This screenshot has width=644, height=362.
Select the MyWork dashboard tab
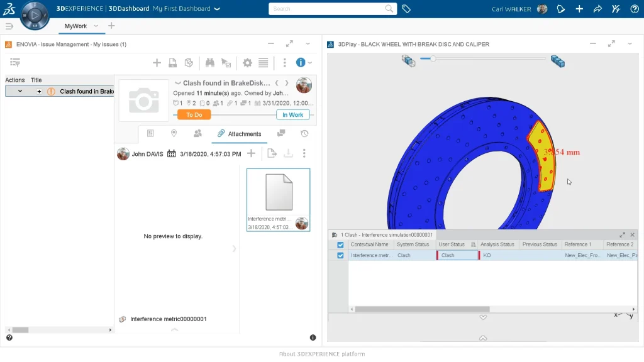(x=76, y=26)
